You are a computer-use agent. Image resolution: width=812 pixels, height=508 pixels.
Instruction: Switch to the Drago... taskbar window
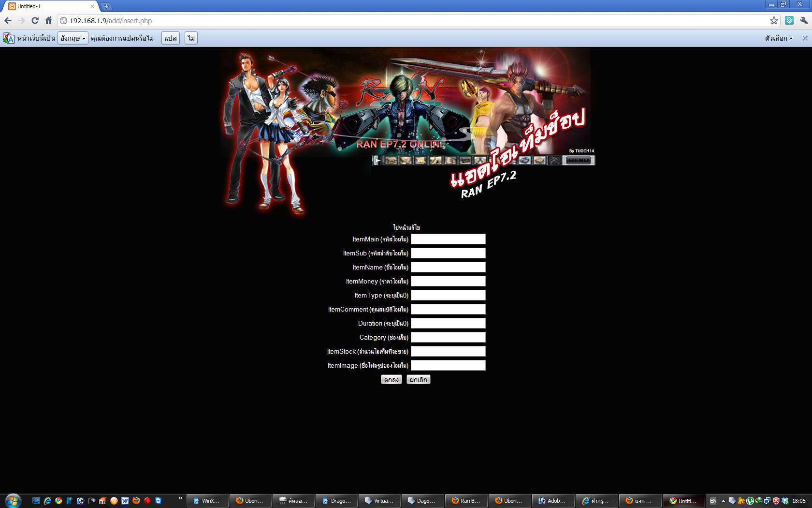337,501
